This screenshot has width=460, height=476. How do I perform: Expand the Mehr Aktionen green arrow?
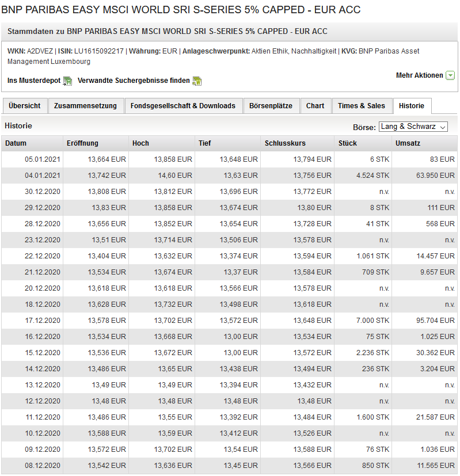[450, 75]
